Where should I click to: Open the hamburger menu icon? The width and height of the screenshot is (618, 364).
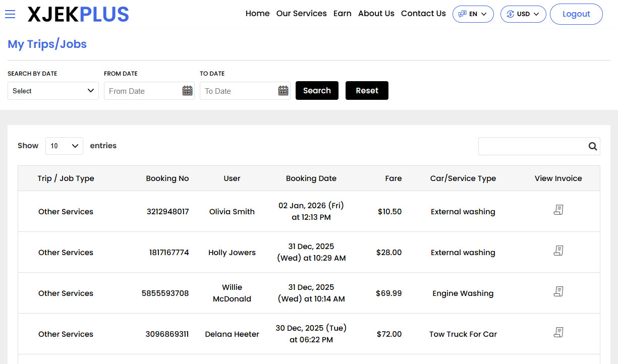click(x=10, y=14)
